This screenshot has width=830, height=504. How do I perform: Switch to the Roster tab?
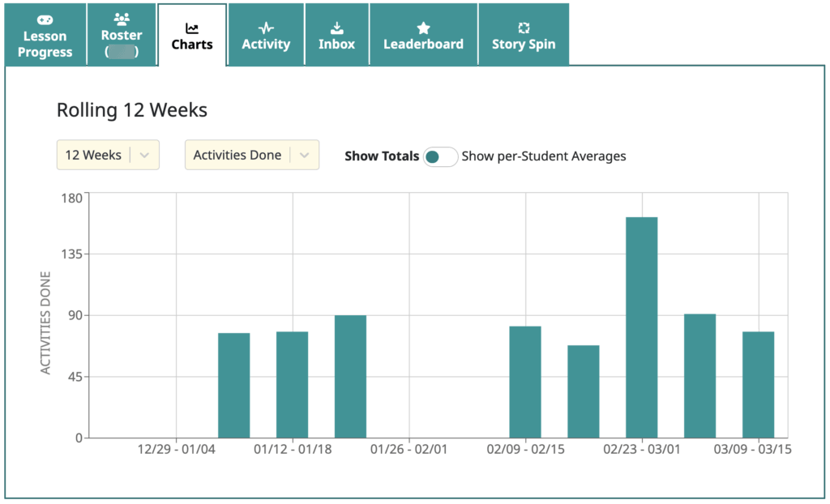tap(121, 34)
